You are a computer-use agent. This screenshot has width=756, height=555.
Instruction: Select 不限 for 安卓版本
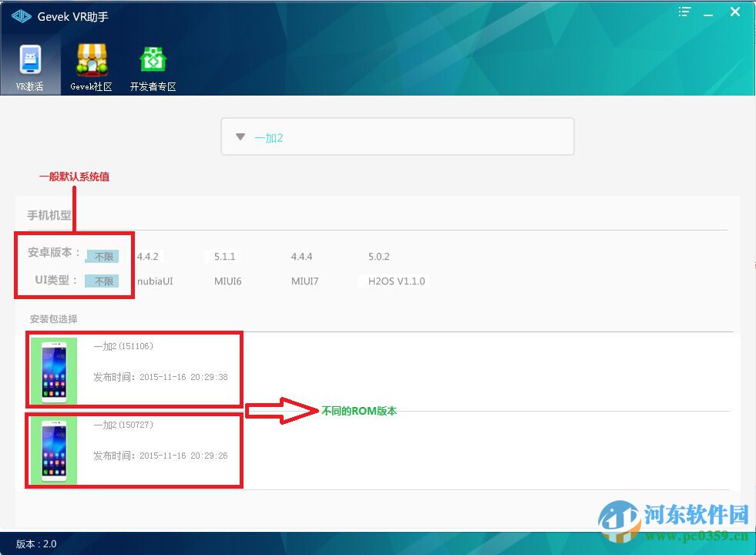click(102, 256)
